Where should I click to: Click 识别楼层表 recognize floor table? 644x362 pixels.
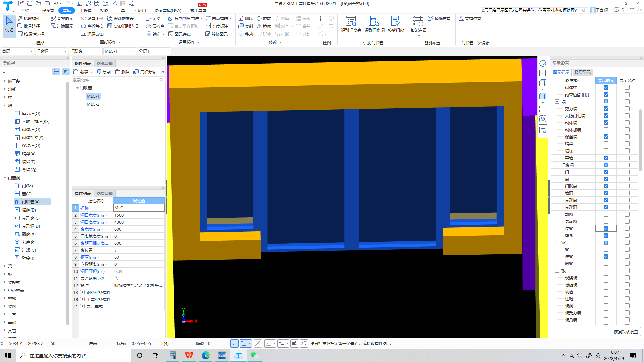click(120, 18)
